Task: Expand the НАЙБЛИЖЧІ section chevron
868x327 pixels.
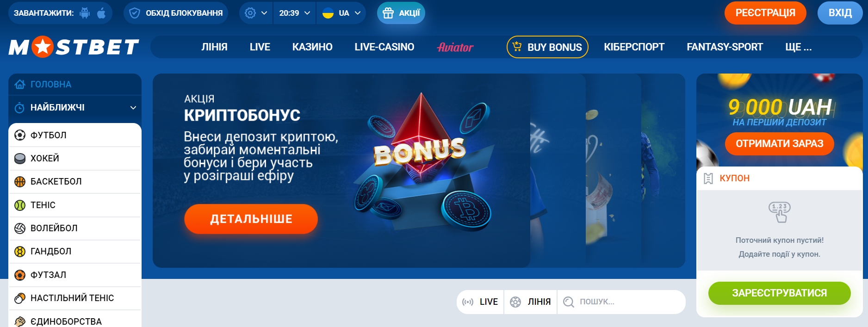Action: pos(133,108)
